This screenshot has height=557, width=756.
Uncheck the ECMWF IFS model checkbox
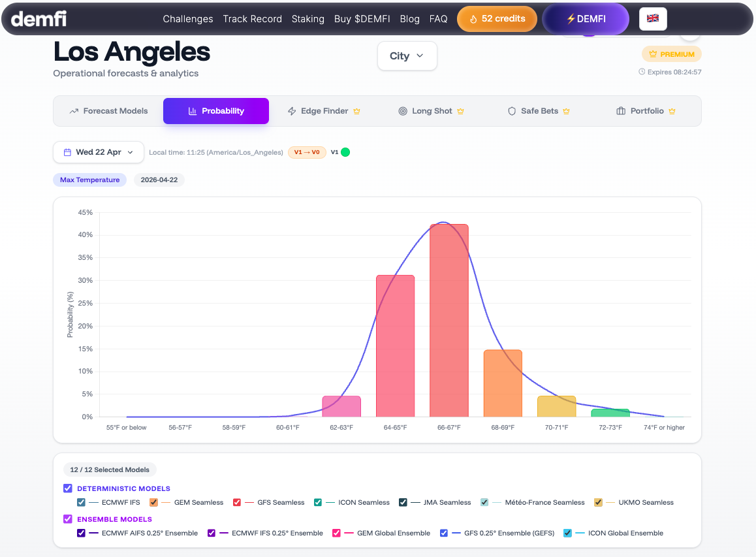(82, 503)
